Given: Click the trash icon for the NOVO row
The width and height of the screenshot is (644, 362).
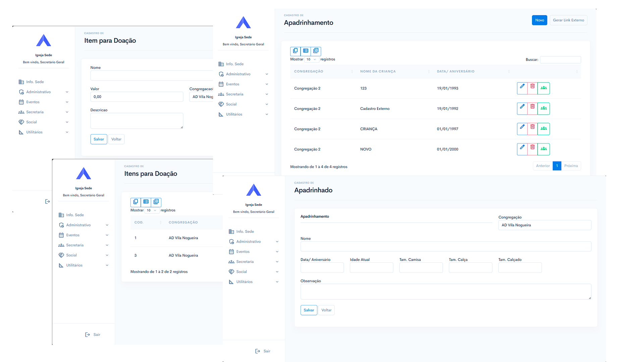Looking at the screenshot, I should point(532,147).
